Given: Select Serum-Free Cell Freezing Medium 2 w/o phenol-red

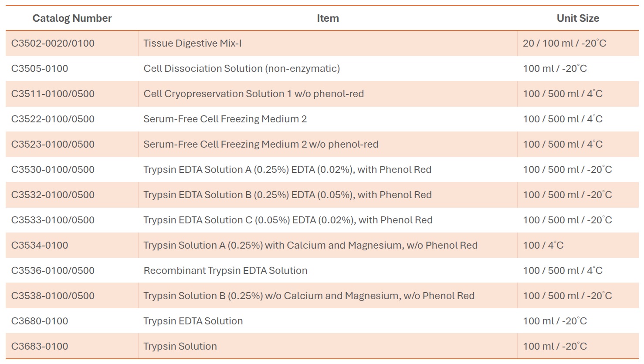Looking at the screenshot, I should [x=261, y=144].
